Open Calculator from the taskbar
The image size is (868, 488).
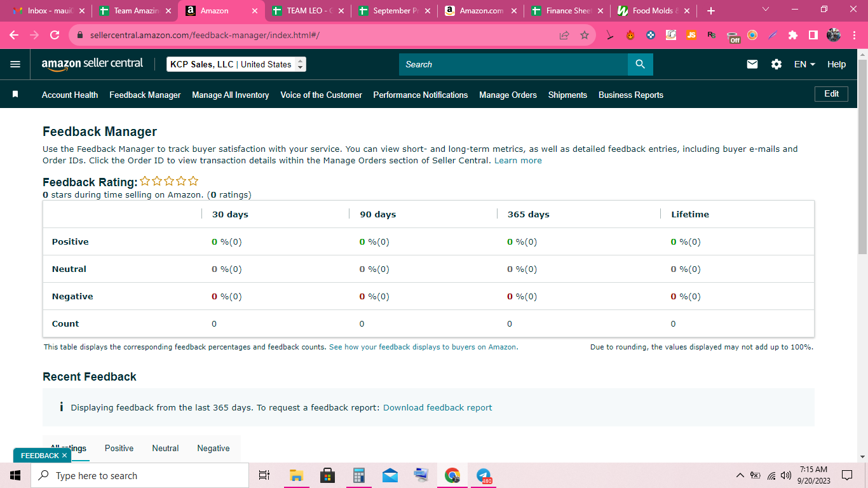(358, 475)
